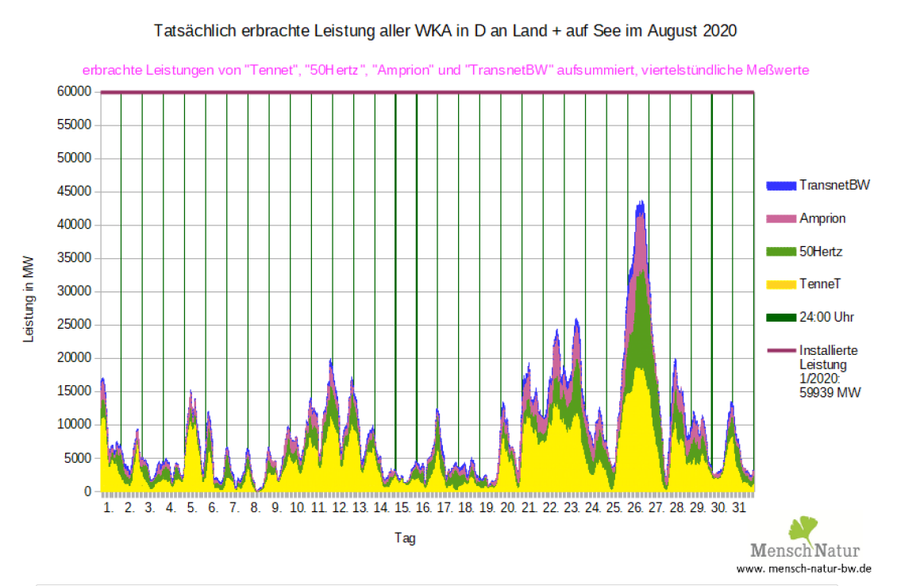Select the magenta subtitle text
Viewport: 924px width, 586px height.
445,70
